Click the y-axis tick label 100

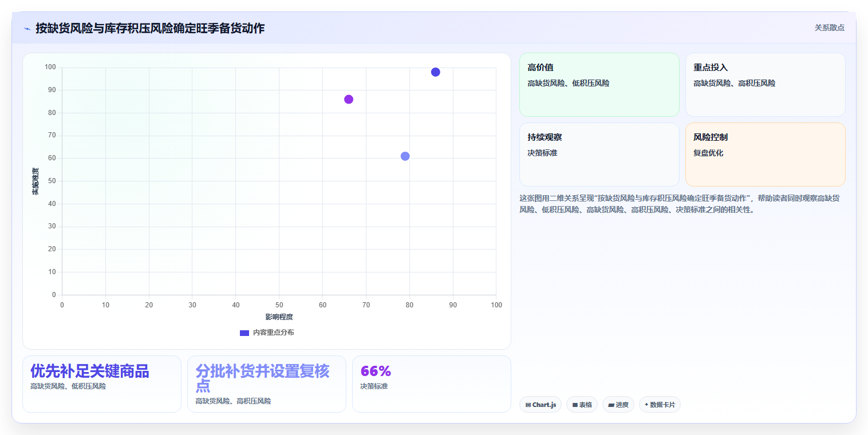[50, 68]
